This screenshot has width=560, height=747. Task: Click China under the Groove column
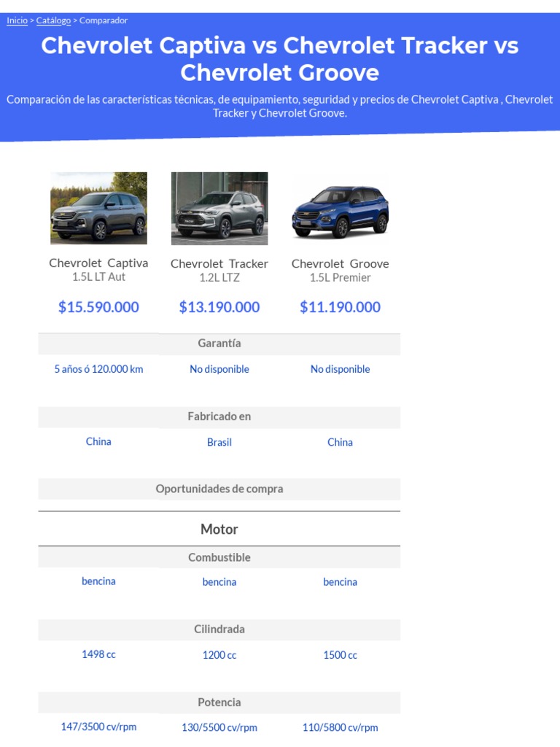pos(340,443)
